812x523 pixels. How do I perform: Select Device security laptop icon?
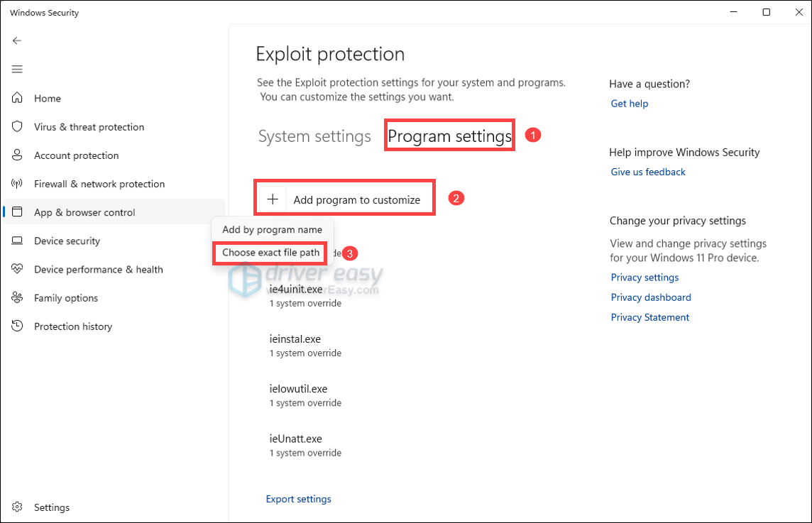18,241
